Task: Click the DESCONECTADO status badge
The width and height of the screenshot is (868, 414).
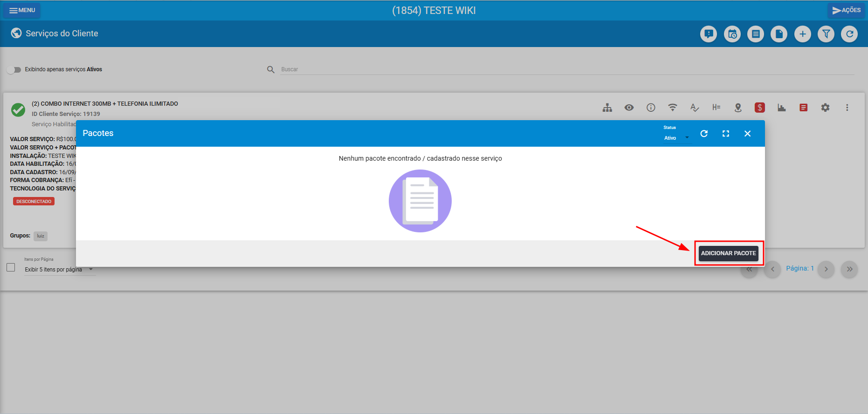Action: tap(34, 201)
